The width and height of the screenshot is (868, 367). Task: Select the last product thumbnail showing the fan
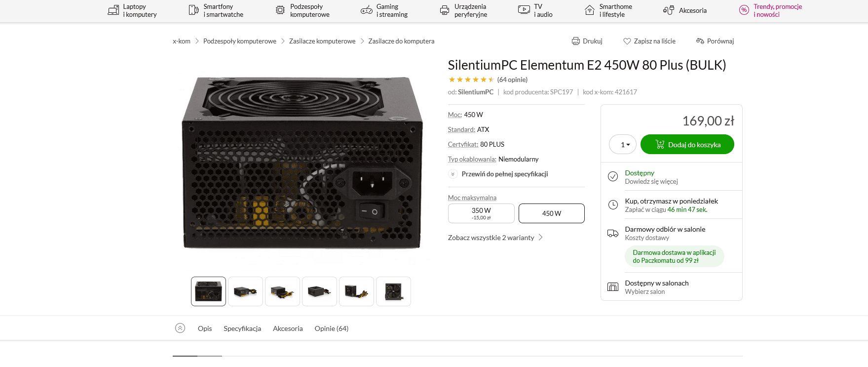click(393, 291)
